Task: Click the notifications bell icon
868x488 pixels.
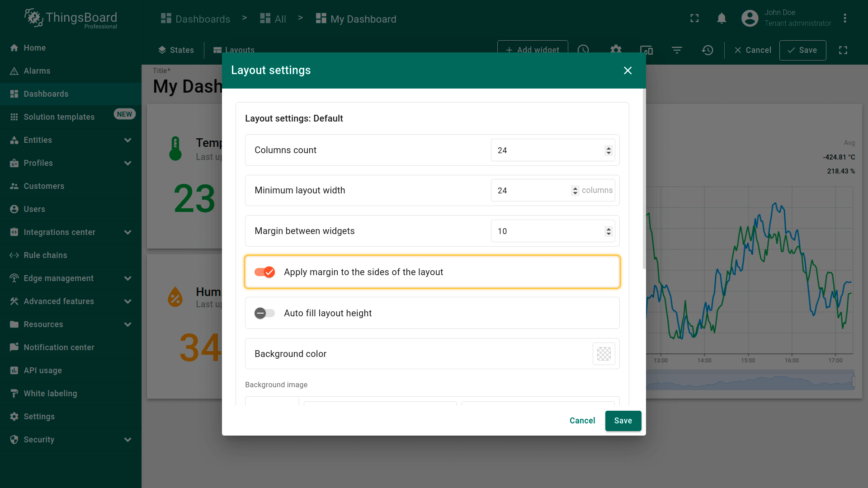Action: pos(722,19)
